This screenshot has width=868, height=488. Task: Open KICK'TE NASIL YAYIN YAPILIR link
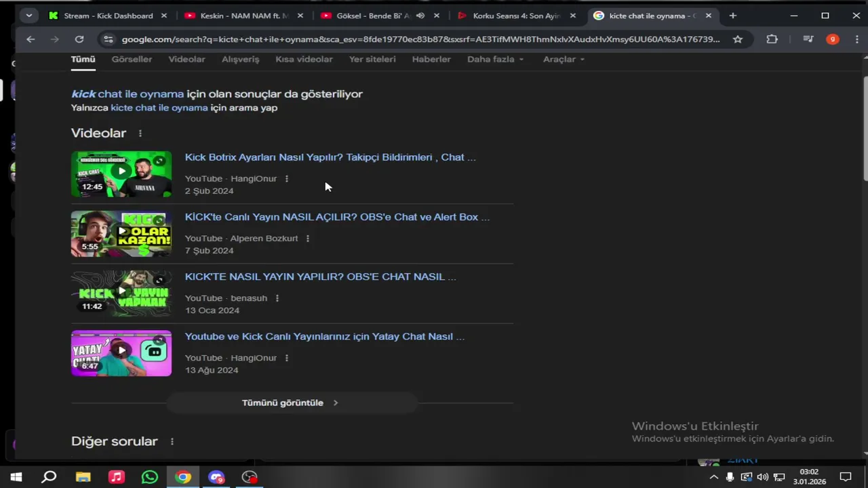pos(321,277)
